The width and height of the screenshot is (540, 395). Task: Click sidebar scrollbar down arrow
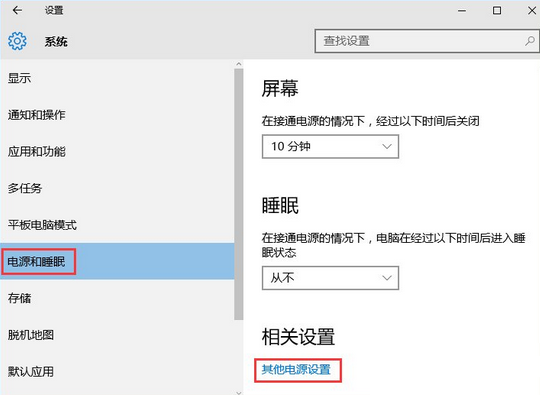click(x=239, y=392)
